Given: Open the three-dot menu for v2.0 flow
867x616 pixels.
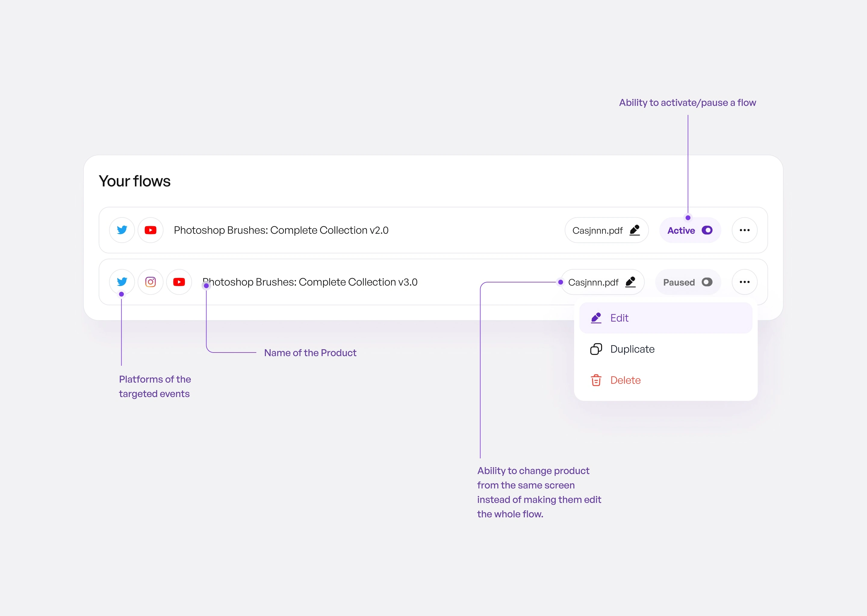Looking at the screenshot, I should (744, 230).
